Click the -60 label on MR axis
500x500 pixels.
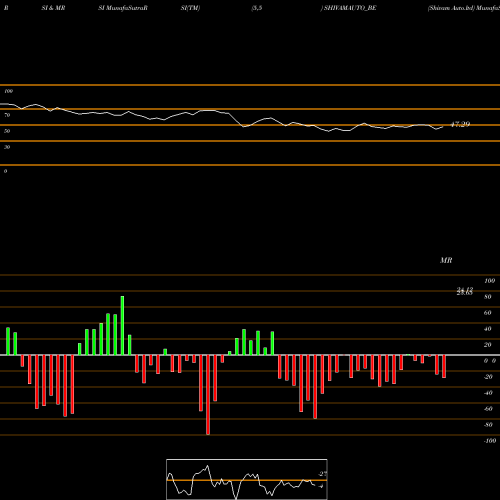tap(488, 409)
